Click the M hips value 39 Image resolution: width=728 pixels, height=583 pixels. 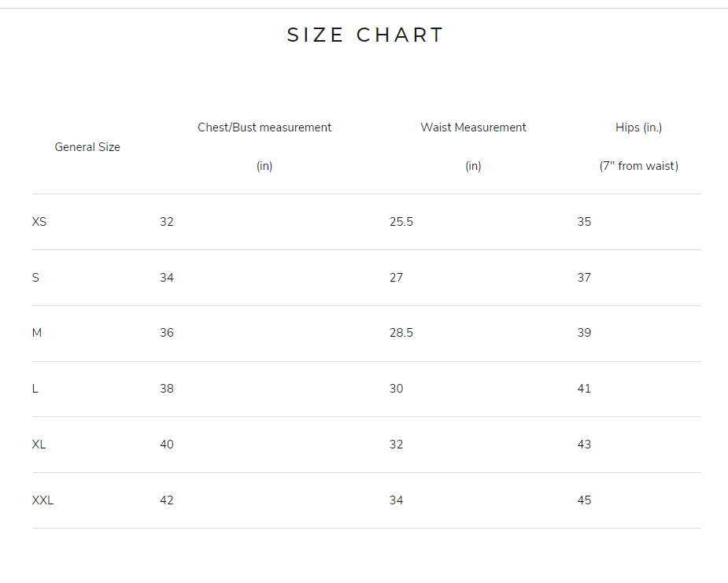click(x=584, y=333)
